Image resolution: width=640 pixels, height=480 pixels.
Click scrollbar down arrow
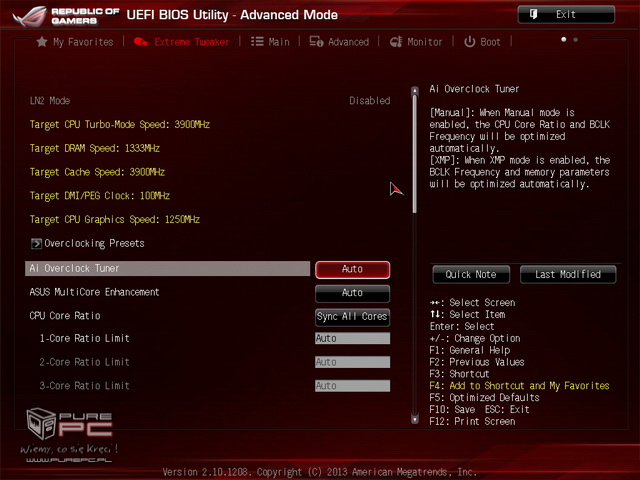pos(415,419)
